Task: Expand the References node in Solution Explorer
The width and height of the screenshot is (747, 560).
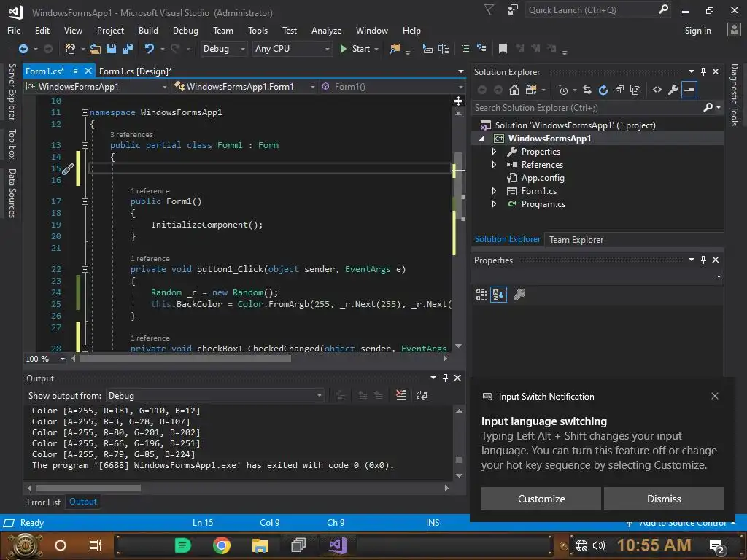Action: pos(494,165)
